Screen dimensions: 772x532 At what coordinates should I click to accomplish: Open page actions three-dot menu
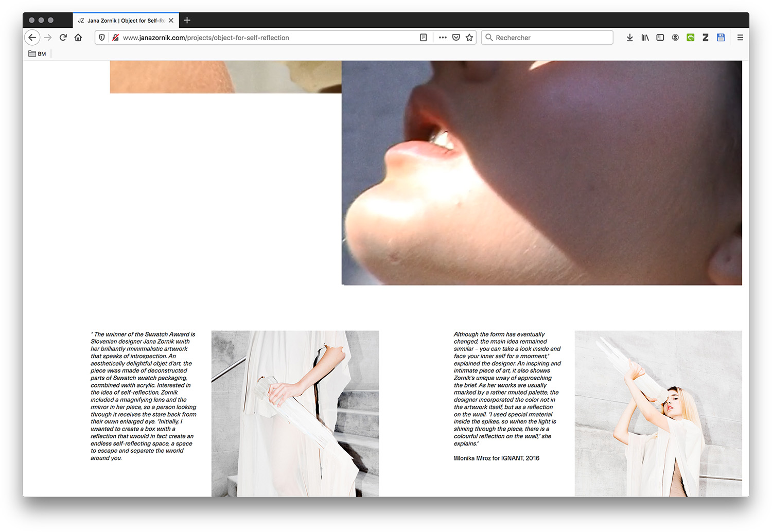pos(442,38)
